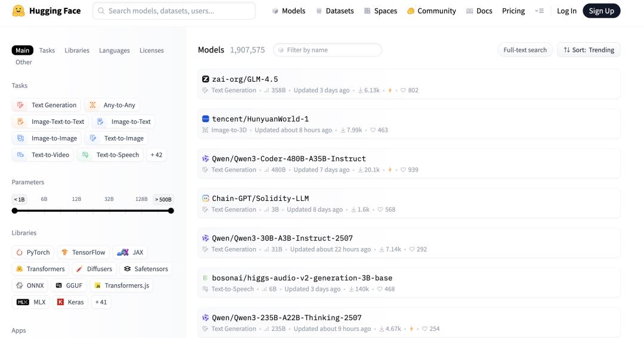Click the Text-to-Speech task icon
The width and height of the screenshot is (644, 338).
[x=85, y=155]
